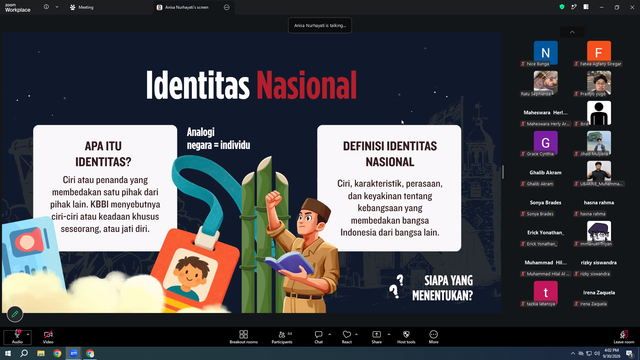This screenshot has width=640, height=360.
Task: Open audio options arrow beside Audio
Action: coord(28,334)
